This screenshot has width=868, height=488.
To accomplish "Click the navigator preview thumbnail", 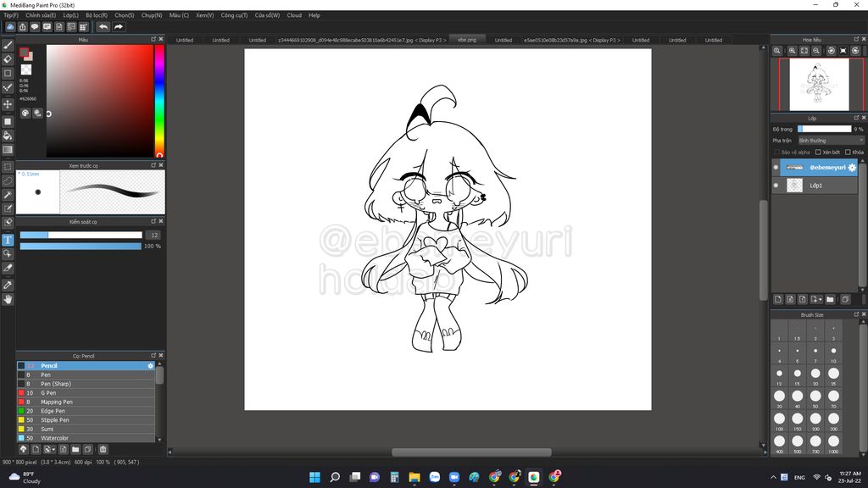I will coord(819,85).
